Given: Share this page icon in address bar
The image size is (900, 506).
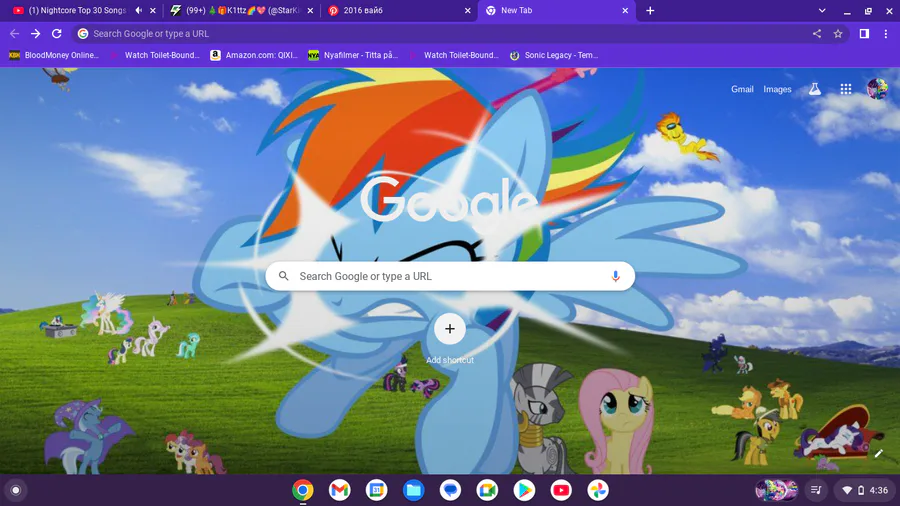Looking at the screenshot, I should click(817, 34).
